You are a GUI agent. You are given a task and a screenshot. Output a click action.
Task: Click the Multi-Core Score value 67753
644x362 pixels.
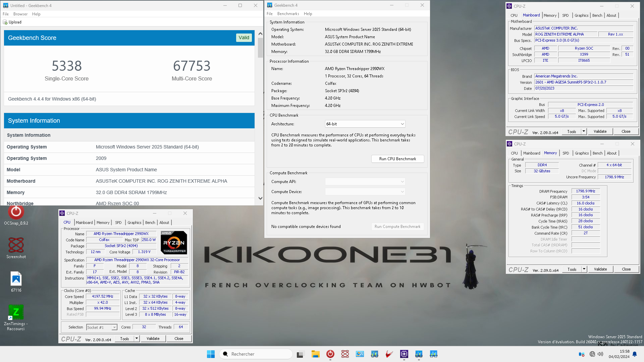pos(192,66)
